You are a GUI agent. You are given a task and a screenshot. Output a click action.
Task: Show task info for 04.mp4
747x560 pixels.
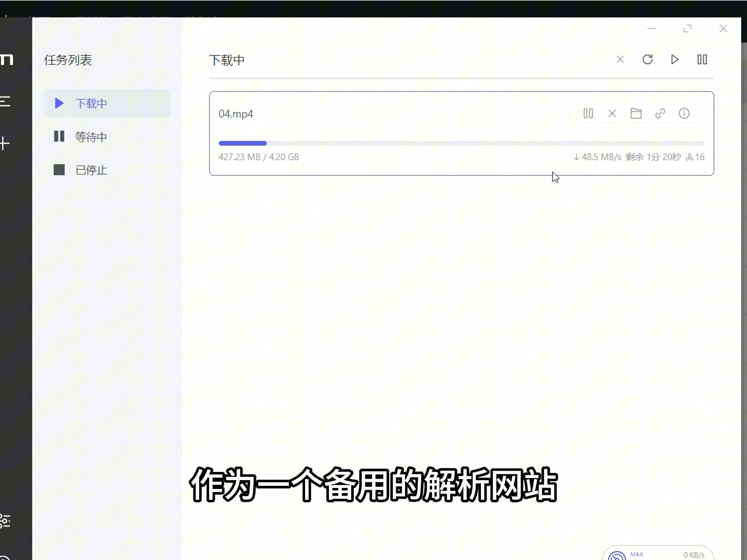[684, 114]
